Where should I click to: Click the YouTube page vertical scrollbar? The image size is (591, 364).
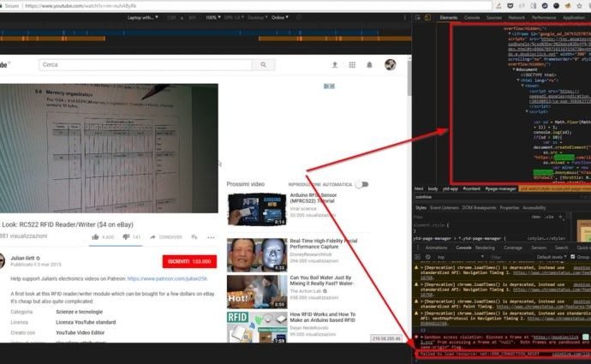click(x=409, y=77)
